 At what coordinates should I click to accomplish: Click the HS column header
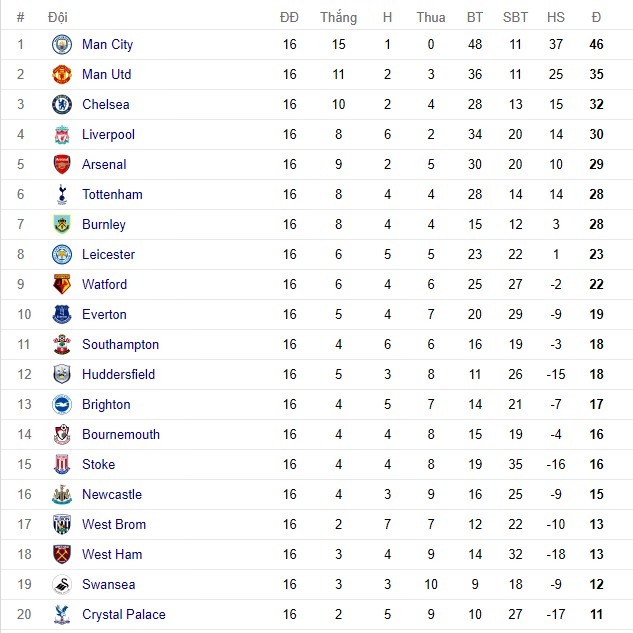[x=556, y=17]
